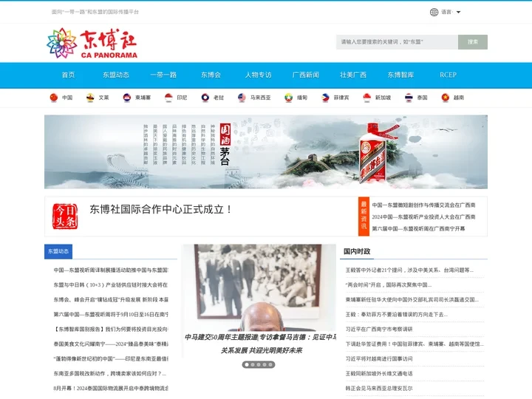Viewport: 532px width, 399px height.
Task: Open the 一带一路 navigation item
Action: click(x=163, y=75)
